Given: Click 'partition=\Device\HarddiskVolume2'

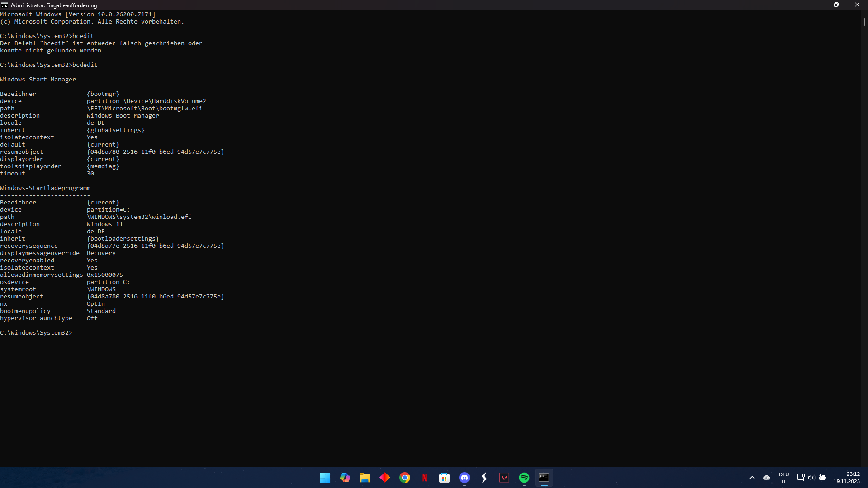Looking at the screenshot, I should pyautogui.click(x=147, y=101).
